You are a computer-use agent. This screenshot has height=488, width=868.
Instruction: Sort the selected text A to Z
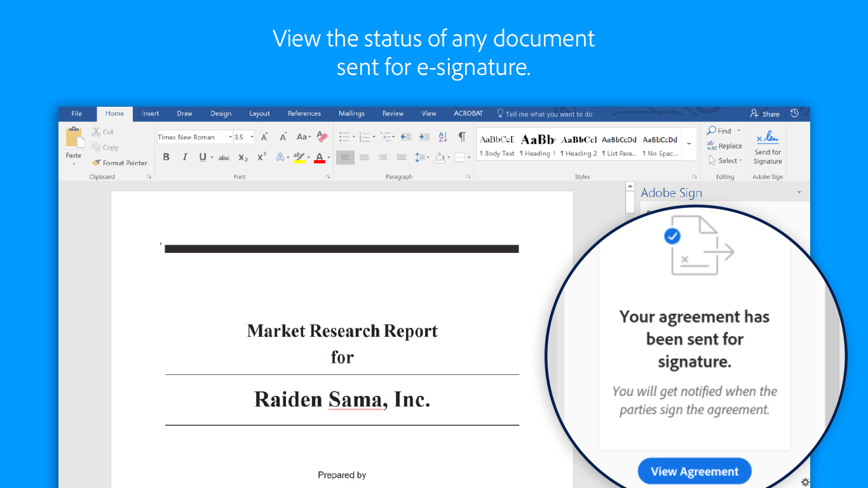click(x=443, y=137)
